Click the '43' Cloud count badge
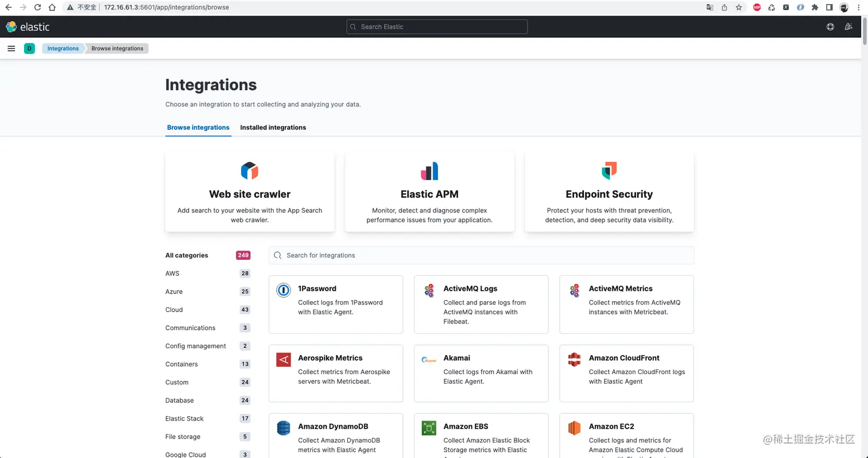Image resolution: width=868 pixels, height=458 pixels. pos(245,310)
